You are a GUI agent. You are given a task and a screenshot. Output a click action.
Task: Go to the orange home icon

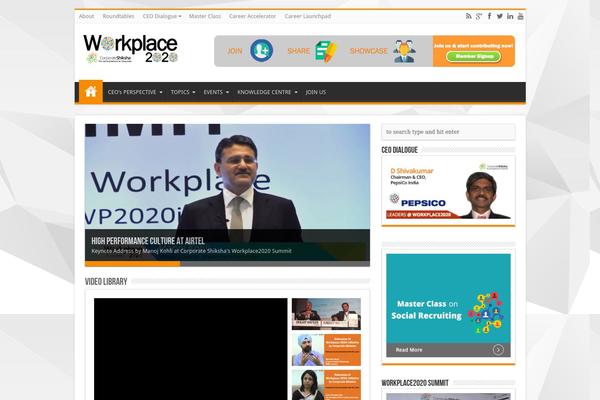pyautogui.click(x=91, y=92)
